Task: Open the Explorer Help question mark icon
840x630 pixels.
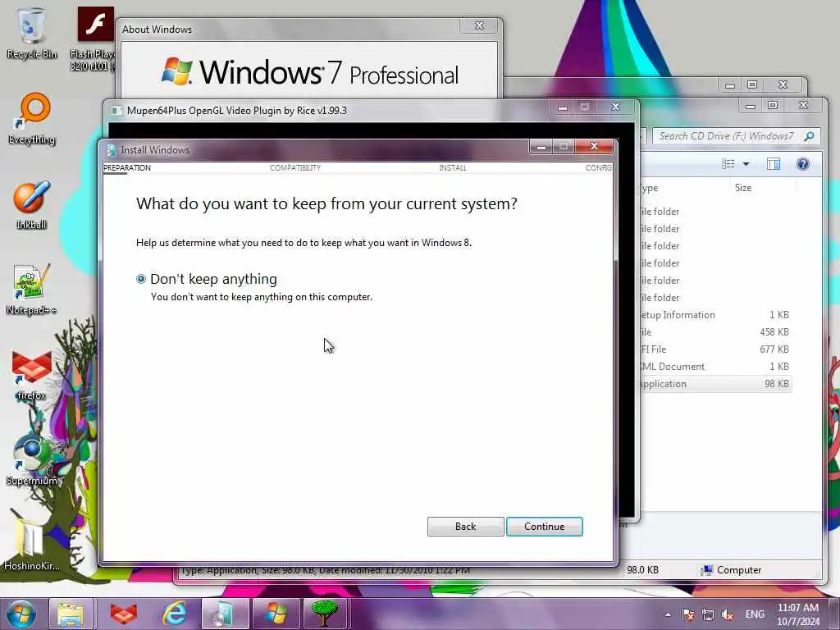Action: (x=802, y=164)
